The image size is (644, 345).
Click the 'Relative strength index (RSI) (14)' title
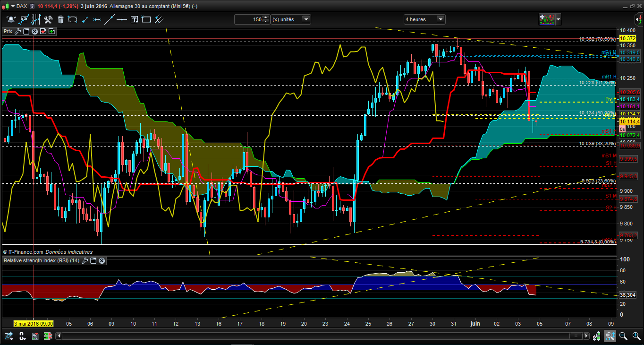tap(42, 260)
